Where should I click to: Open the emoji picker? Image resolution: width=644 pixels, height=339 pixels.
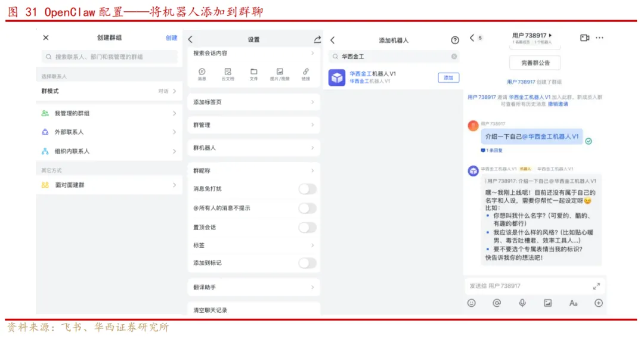coord(472,303)
